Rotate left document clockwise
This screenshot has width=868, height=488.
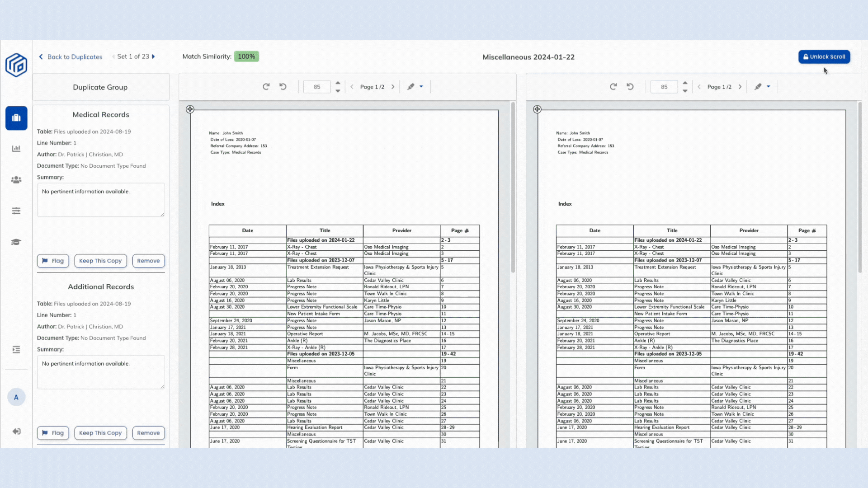[x=266, y=87]
